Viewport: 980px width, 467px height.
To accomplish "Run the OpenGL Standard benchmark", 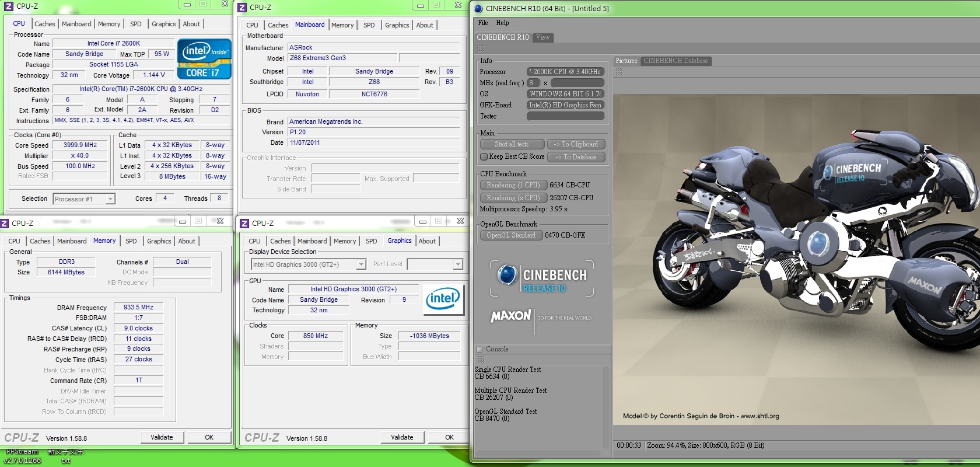I will coord(511,235).
